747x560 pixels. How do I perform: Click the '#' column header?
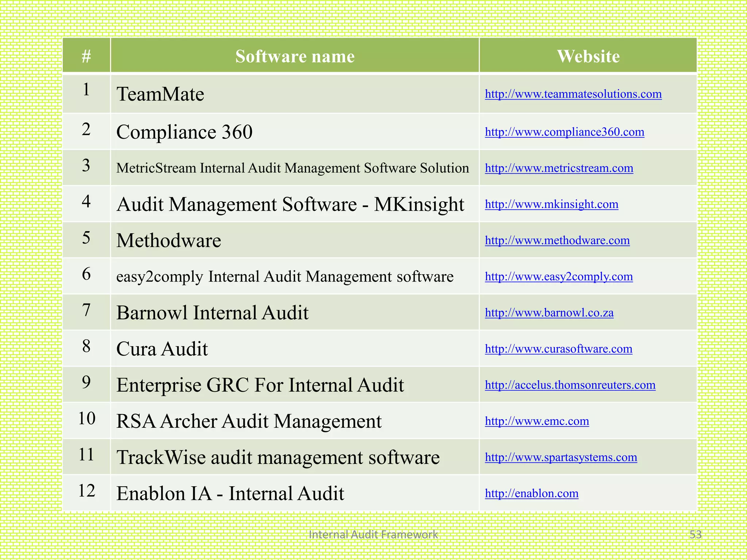(x=86, y=55)
